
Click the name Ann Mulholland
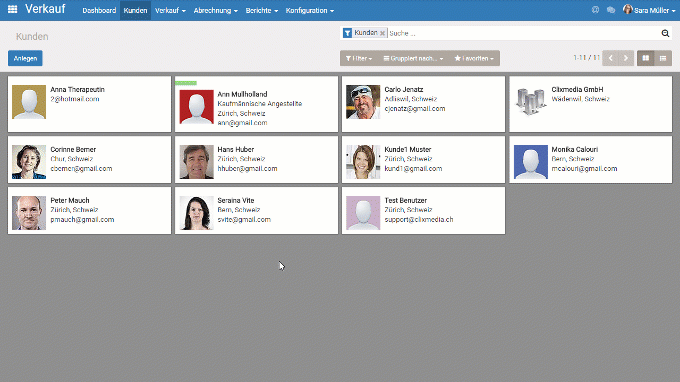click(x=242, y=94)
